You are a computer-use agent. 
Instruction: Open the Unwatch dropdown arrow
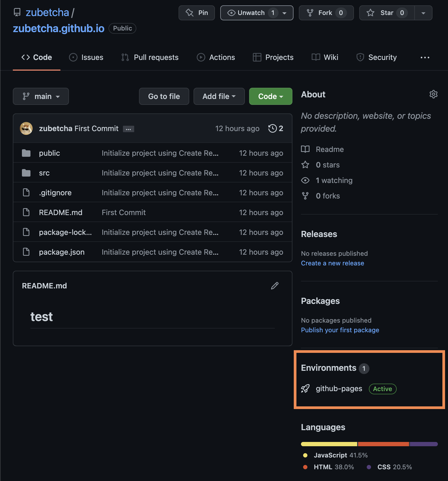[285, 13]
